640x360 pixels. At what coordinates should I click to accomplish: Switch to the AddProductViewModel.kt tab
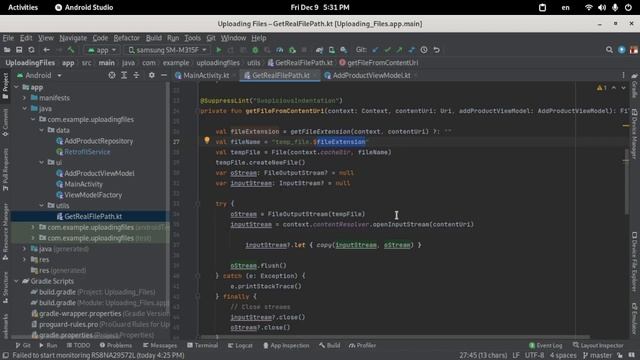pyautogui.click(x=370, y=75)
